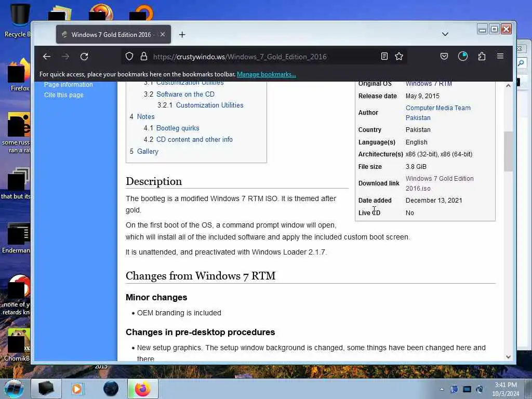This screenshot has height=399, width=532.
Task: Click the taskbar clock showing 3:41 PM
Action: [506, 389]
